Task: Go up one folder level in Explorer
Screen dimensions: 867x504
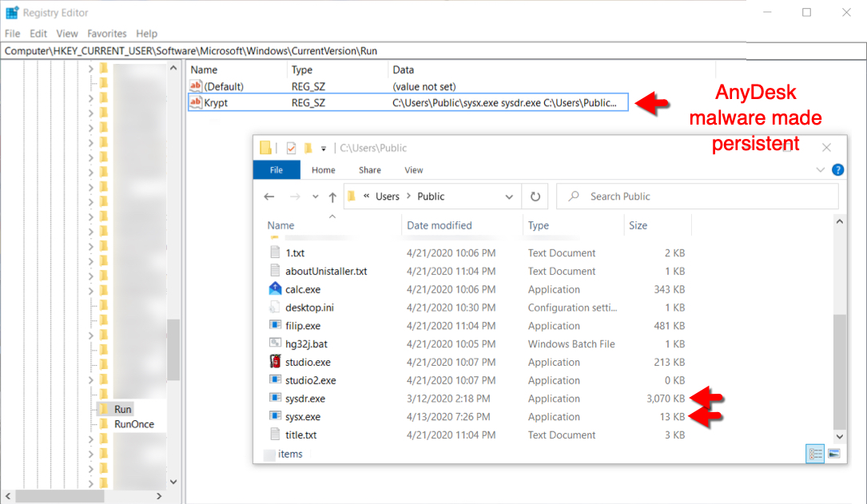Action: [332, 196]
